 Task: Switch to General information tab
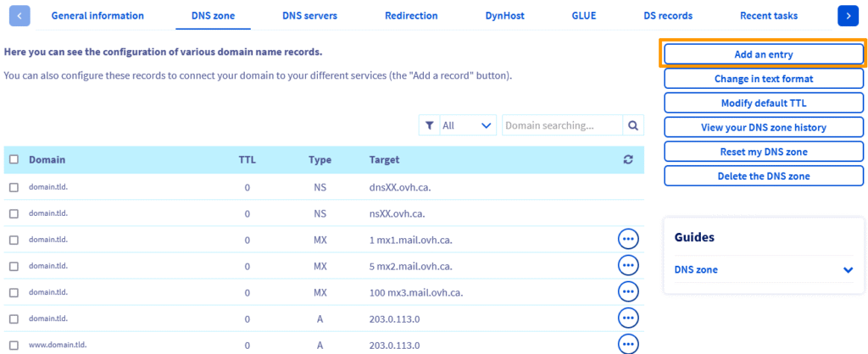coord(97,15)
